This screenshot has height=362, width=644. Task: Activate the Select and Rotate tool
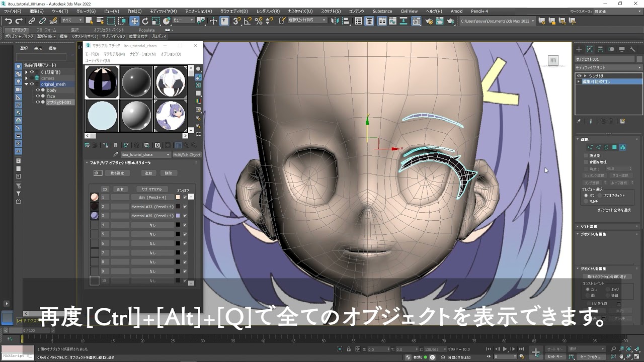pos(145,21)
